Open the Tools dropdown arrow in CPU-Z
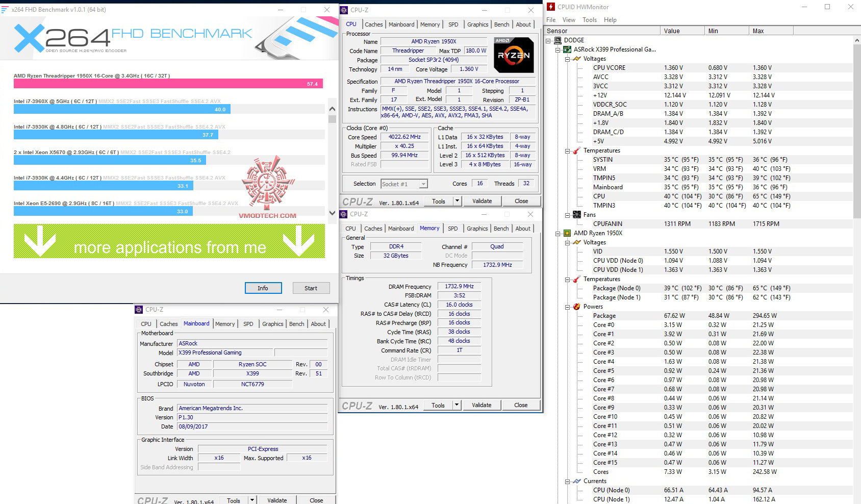 456,201
